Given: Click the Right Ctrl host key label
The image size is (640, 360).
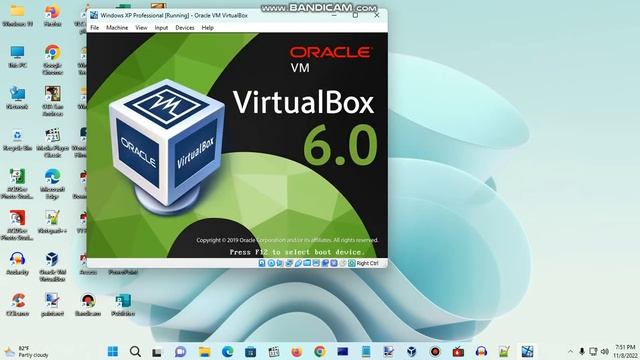Looking at the screenshot, I should [x=367, y=263].
